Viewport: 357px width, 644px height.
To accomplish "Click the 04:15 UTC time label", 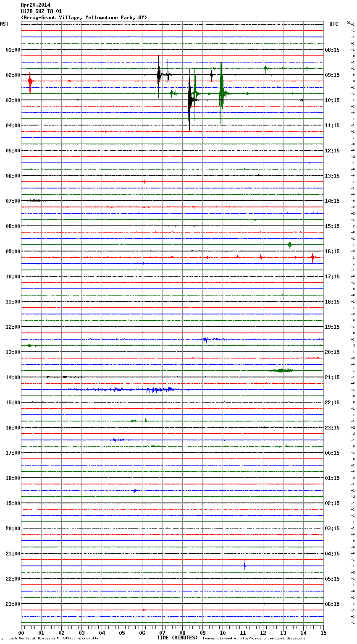I will coord(332,554).
